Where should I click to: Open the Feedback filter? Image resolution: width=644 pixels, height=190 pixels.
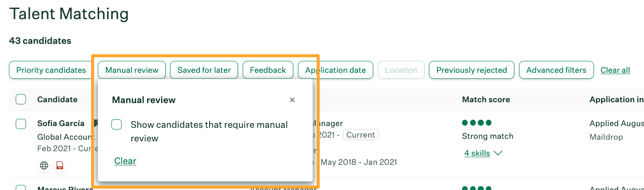[268, 70]
